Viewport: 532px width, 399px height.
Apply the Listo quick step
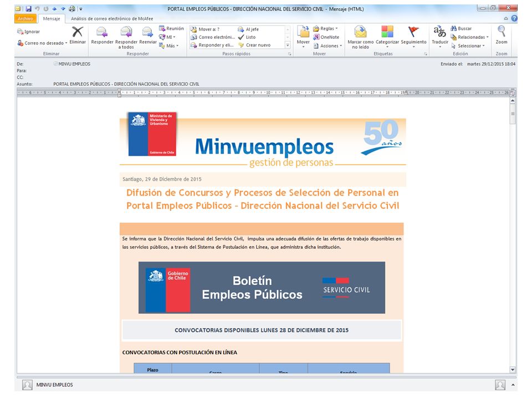coord(247,37)
